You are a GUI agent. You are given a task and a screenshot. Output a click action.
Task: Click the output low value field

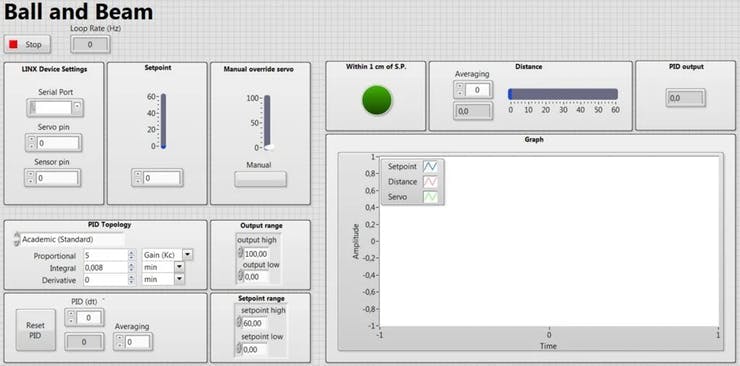click(257, 277)
